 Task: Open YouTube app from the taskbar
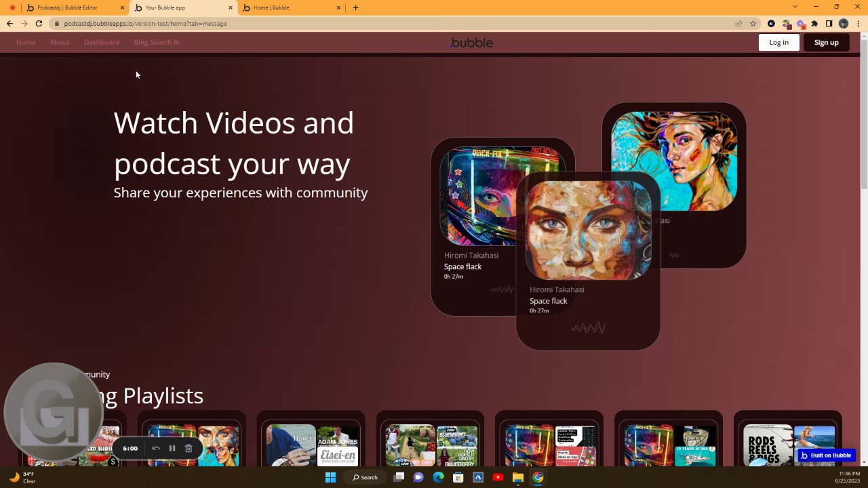pos(498,477)
